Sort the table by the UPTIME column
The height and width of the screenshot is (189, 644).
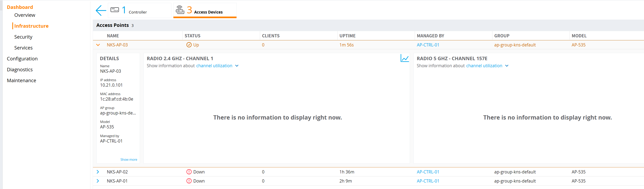tap(347, 36)
